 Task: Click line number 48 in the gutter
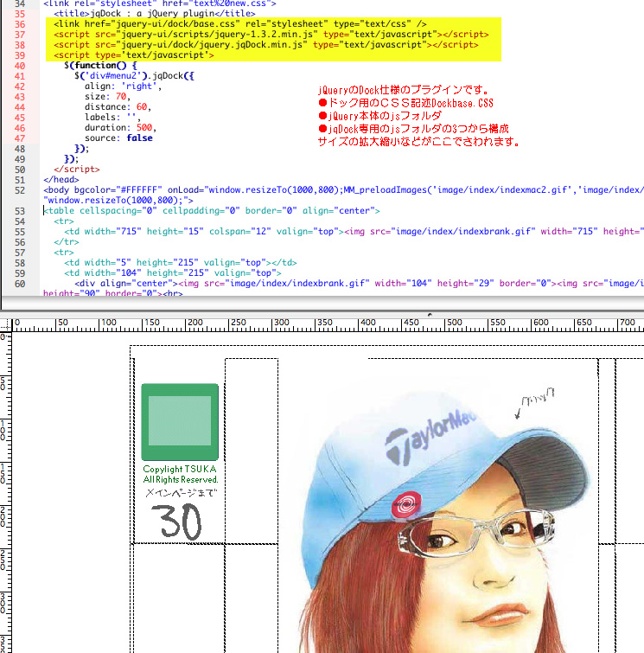[20, 149]
